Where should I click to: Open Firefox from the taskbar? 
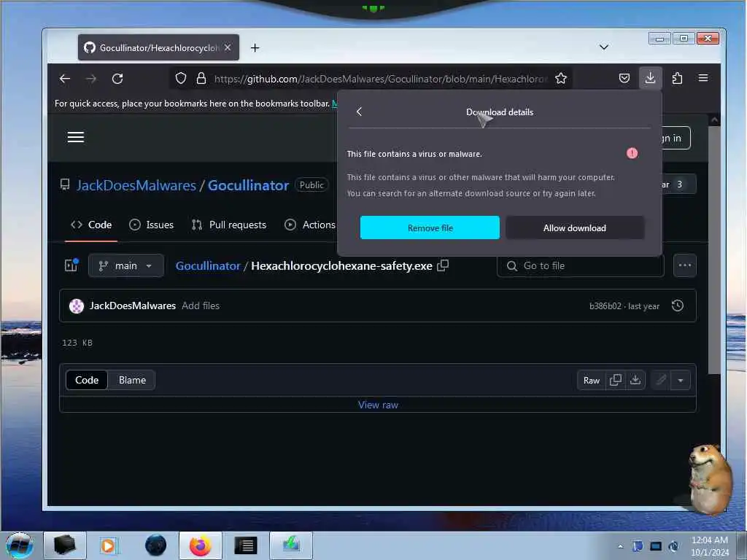click(201, 545)
